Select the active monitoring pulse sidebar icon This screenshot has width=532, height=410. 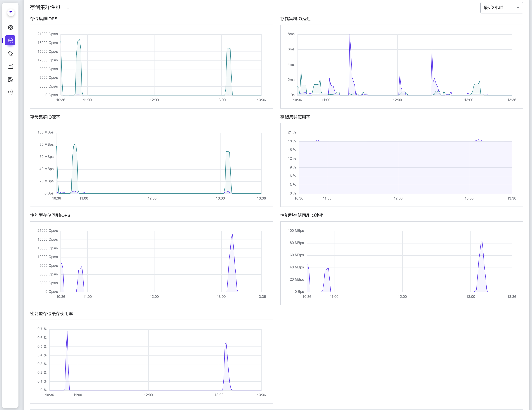(x=10, y=40)
